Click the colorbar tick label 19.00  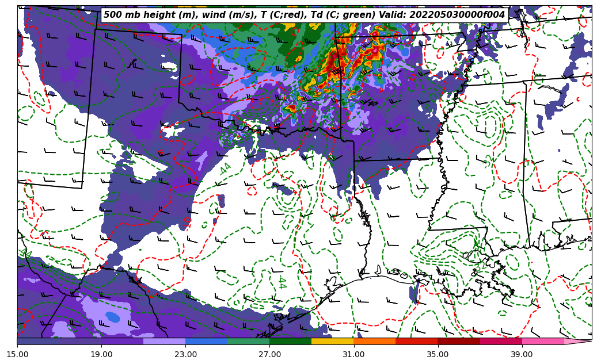pyautogui.click(x=101, y=354)
